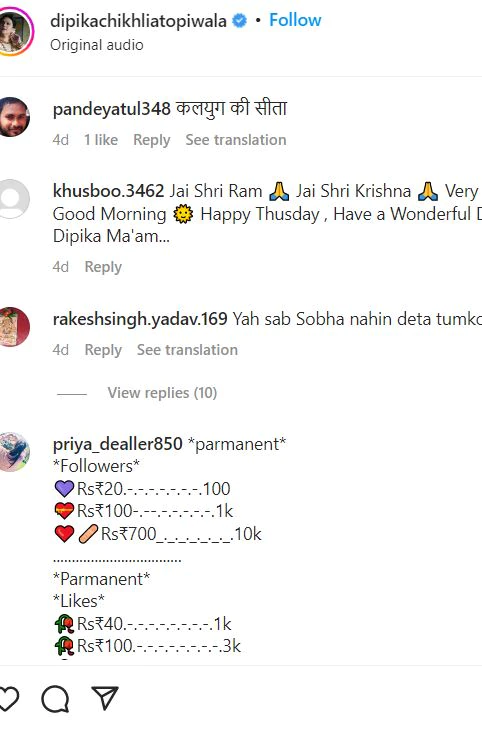This screenshot has width=482, height=734.
Task: Expand View replies (10)
Action: click(162, 393)
